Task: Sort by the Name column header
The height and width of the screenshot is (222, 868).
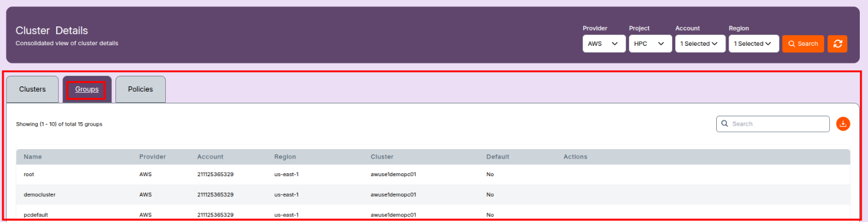Action: tap(33, 157)
